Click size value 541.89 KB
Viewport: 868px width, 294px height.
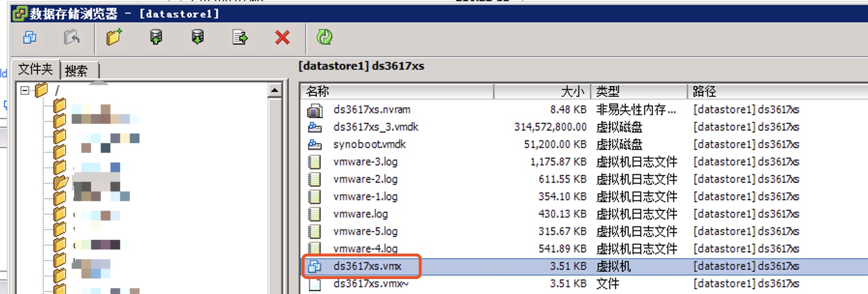pyautogui.click(x=562, y=249)
